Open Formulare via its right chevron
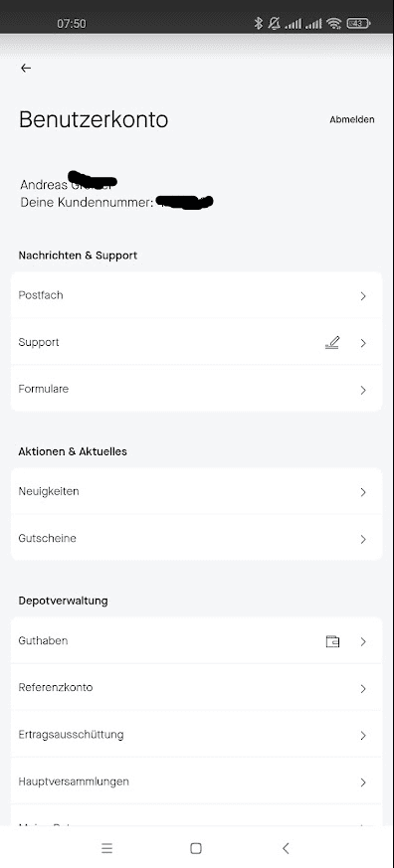This screenshot has width=394, height=868. pos(363,391)
